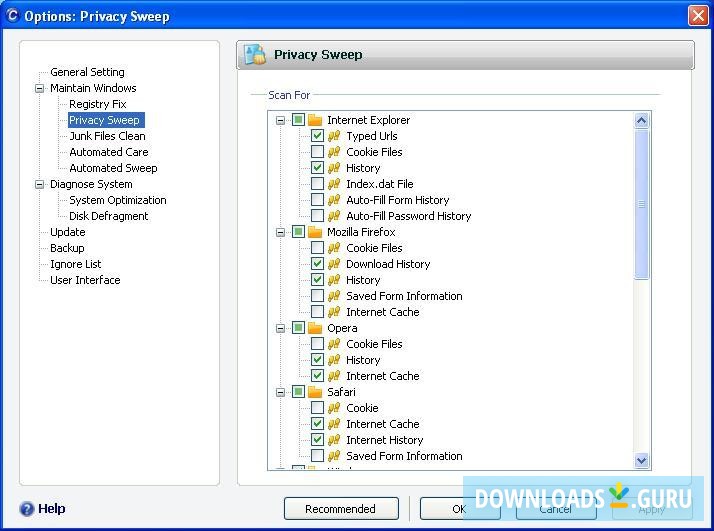714x531 pixels.
Task: Open Automated Sweep options
Action: pos(113,168)
